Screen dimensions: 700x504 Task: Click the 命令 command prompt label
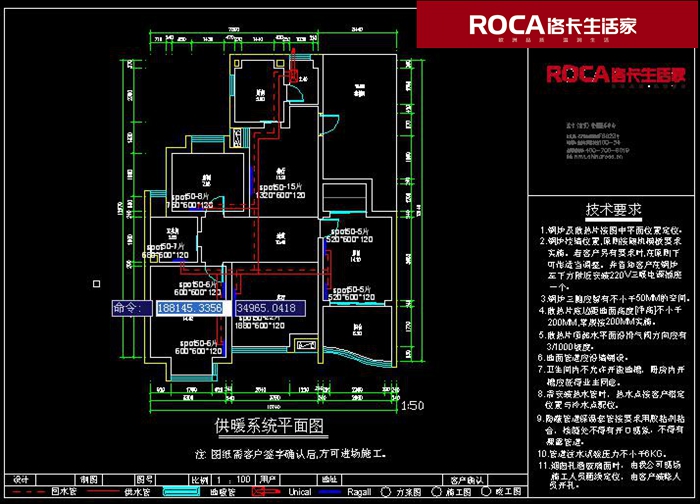coord(129,309)
